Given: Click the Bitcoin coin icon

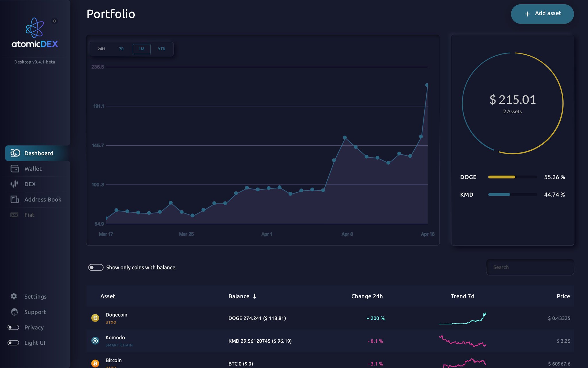Looking at the screenshot, I should tap(95, 363).
